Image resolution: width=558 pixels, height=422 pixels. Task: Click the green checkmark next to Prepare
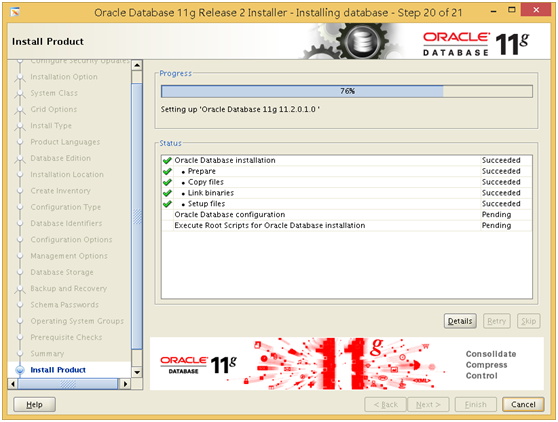(167, 172)
